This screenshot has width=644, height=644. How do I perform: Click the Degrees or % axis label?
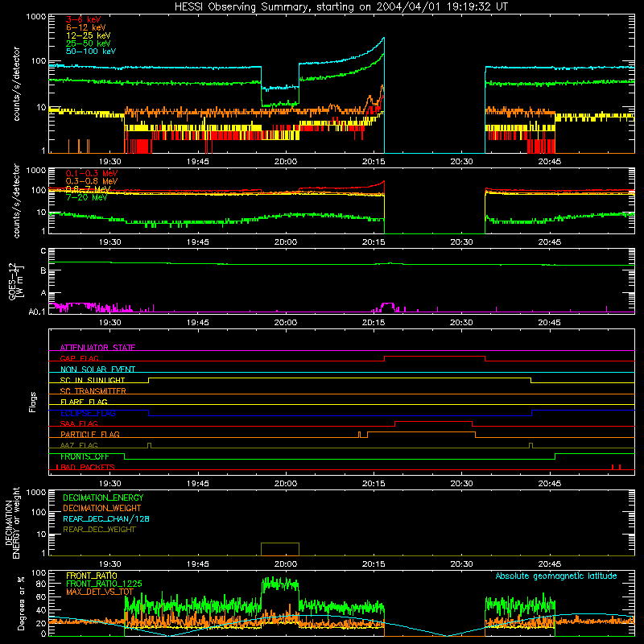pos(21,603)
